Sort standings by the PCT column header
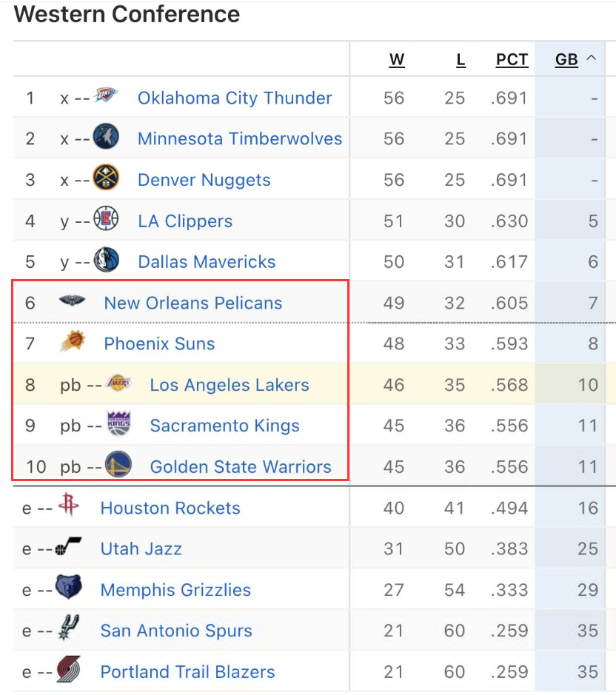 pyautogui.click(x=512, y=60)
